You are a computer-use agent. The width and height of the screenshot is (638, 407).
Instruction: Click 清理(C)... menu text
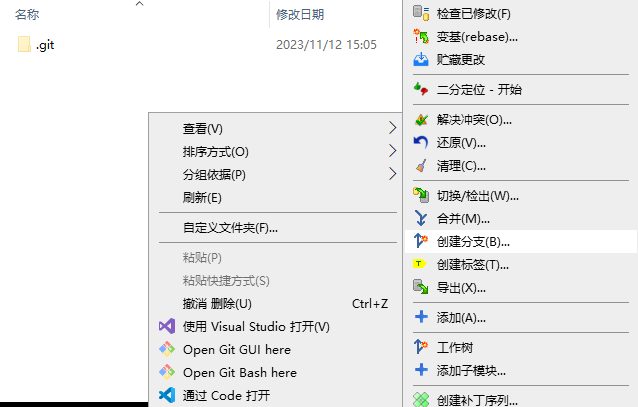click(x=461, y=166)
